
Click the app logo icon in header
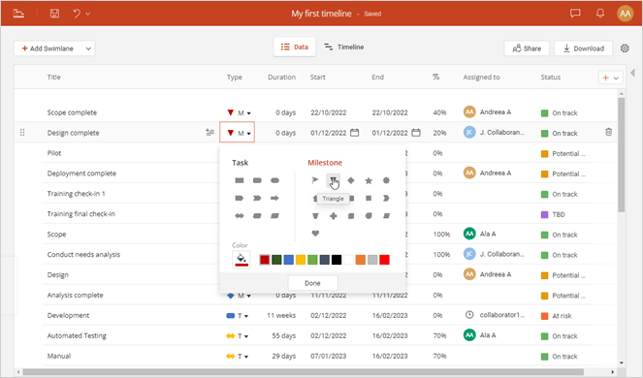pos(18,14)
